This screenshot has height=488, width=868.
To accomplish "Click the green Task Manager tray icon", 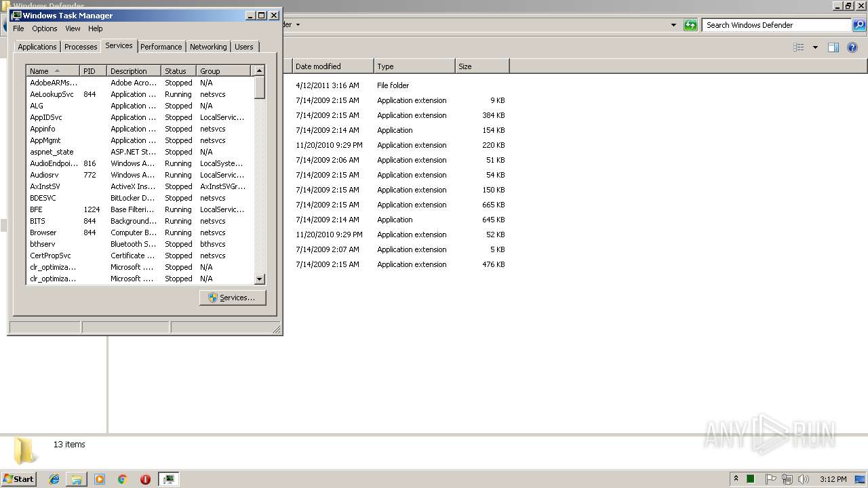I will (x=751, y=479).
